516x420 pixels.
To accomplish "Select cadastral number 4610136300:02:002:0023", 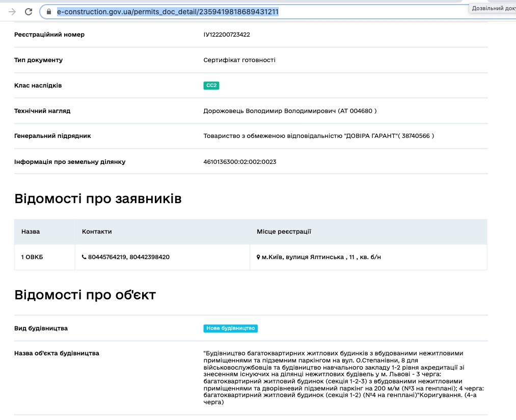I will point(239,162).
